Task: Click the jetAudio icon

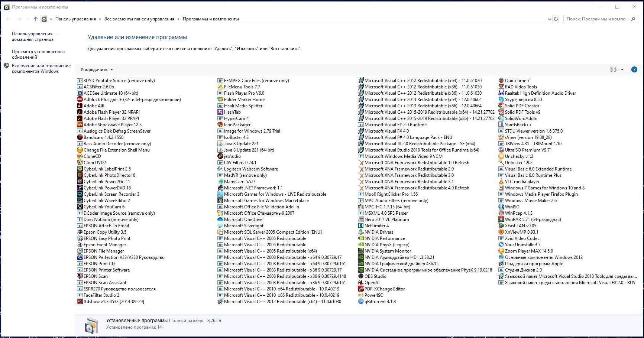Action: (220, 156)
